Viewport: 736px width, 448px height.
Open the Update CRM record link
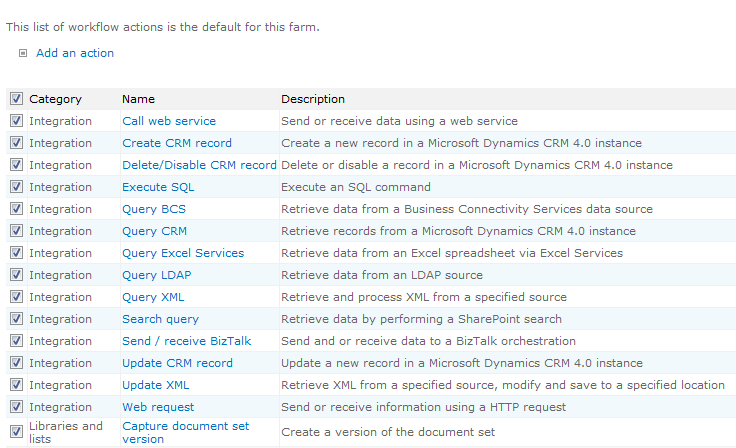pyautogui.click(x=177, y=363)
